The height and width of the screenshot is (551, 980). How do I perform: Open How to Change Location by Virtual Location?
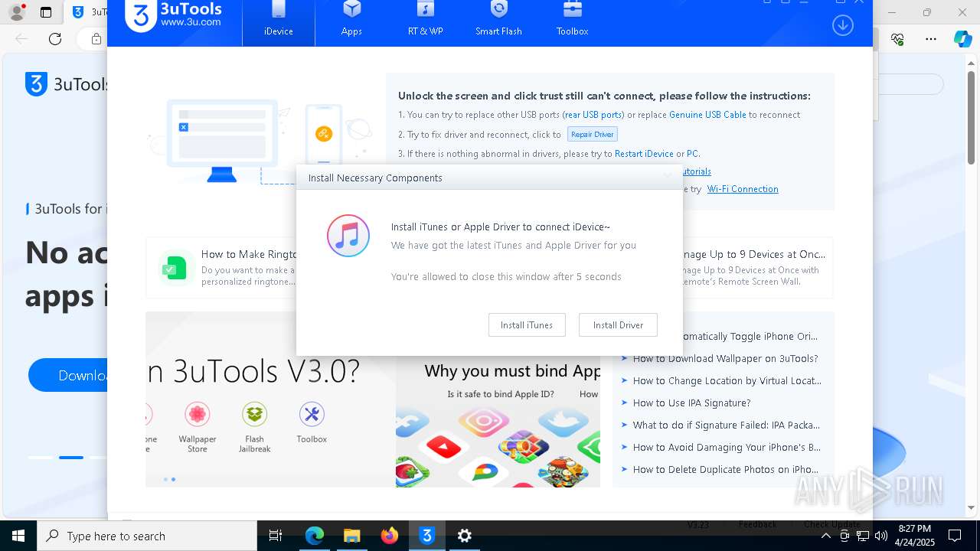click(x=727, y=380)
